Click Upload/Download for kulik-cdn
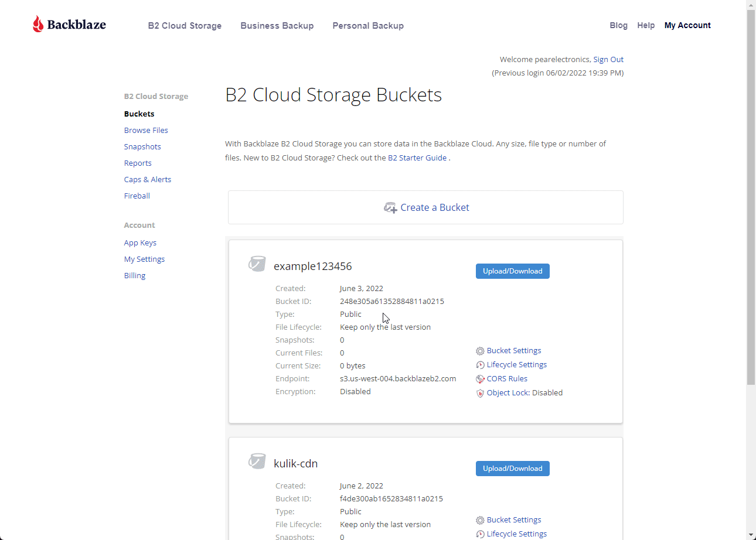756x540 pixels. (513, 469)
